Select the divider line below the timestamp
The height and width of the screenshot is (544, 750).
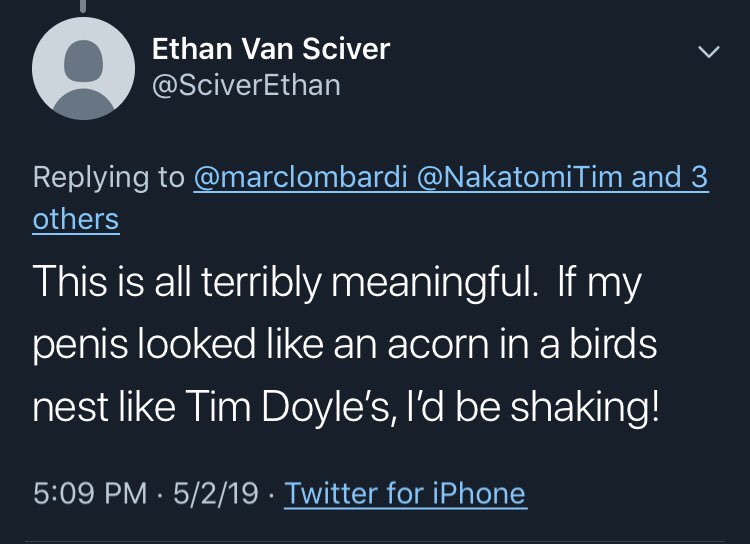click(375, 541)
